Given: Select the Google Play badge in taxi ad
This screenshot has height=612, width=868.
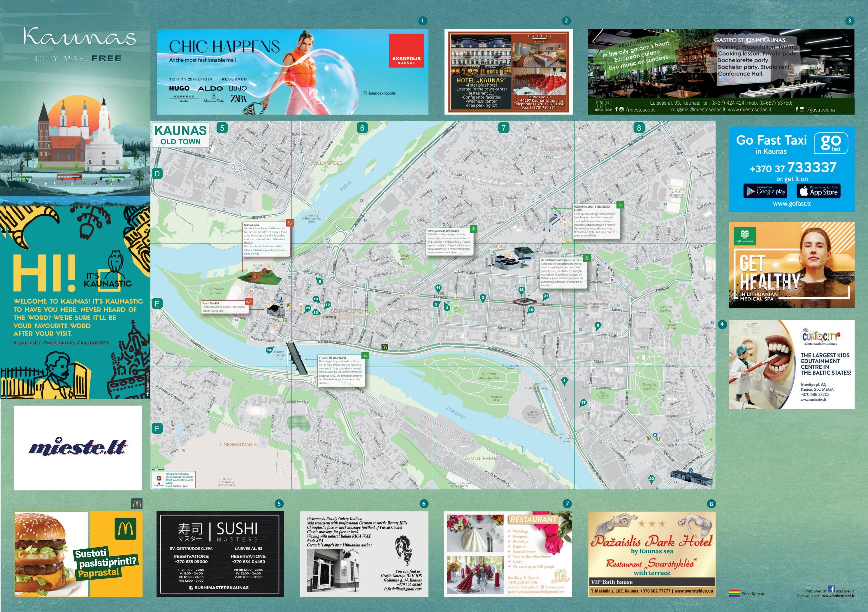Looking at the screenshot, I should [765, 191].
